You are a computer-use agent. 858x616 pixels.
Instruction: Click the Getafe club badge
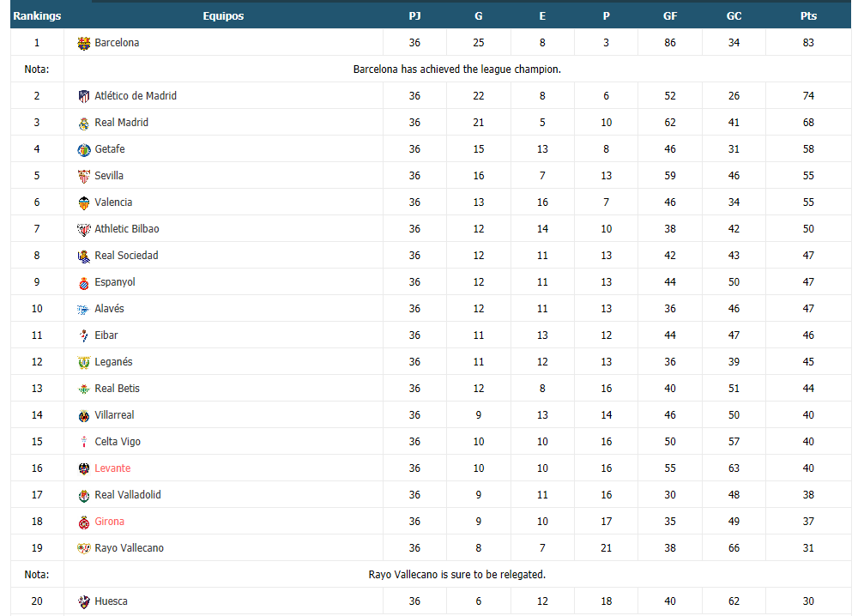pos(84,149)
